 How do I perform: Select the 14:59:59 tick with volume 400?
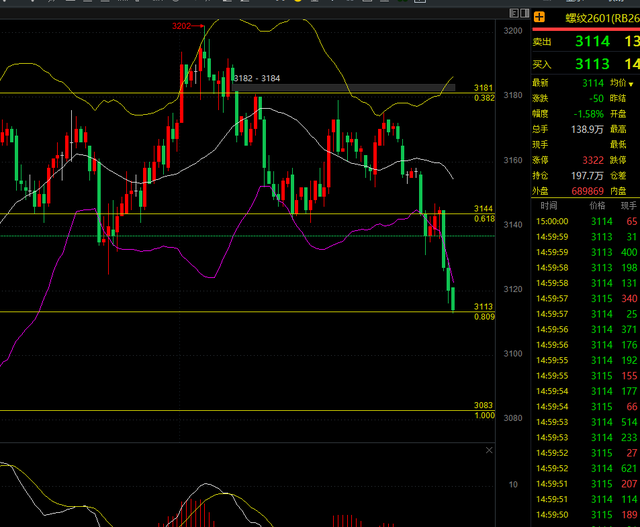[x=586, y=252]
